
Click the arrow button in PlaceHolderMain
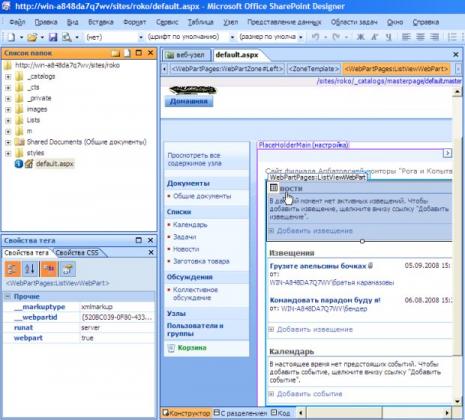pyautogui.click(x=447, y=153)
